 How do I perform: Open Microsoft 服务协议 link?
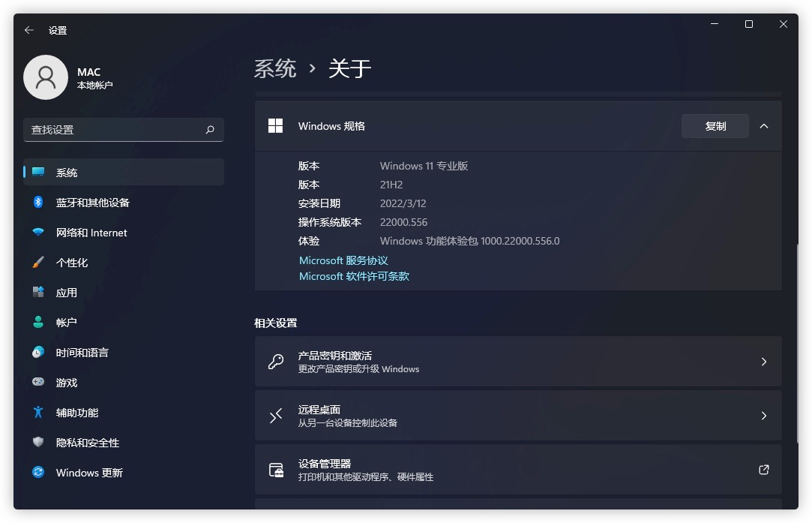343,260
